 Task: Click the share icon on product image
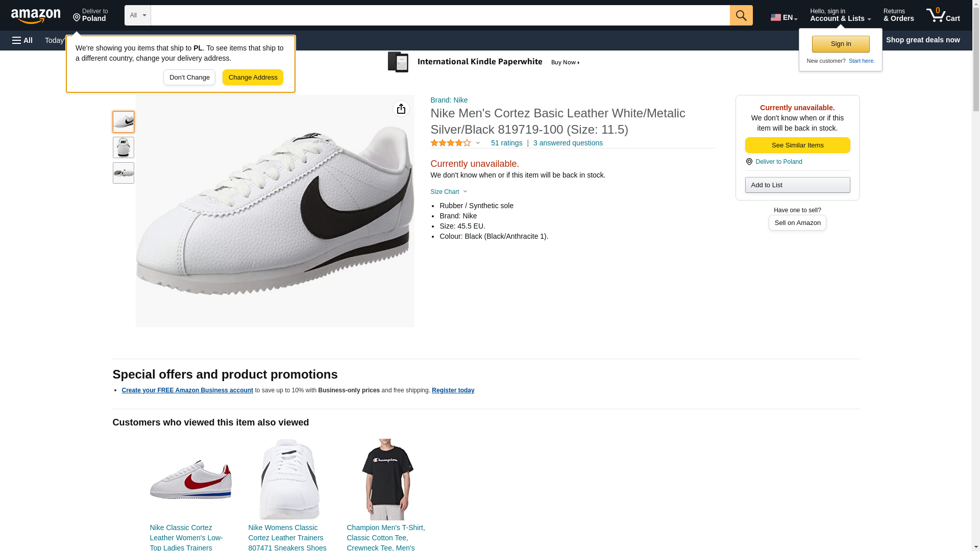pyautogui.click(x=401, y=109)
